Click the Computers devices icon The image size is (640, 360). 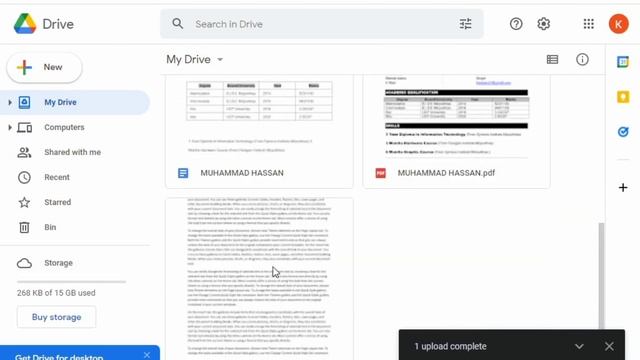pyautogui.click(x=24, y=127)
